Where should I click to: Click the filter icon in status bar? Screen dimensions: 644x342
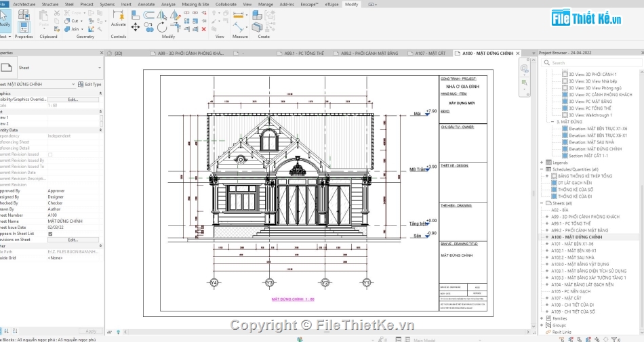614,339
